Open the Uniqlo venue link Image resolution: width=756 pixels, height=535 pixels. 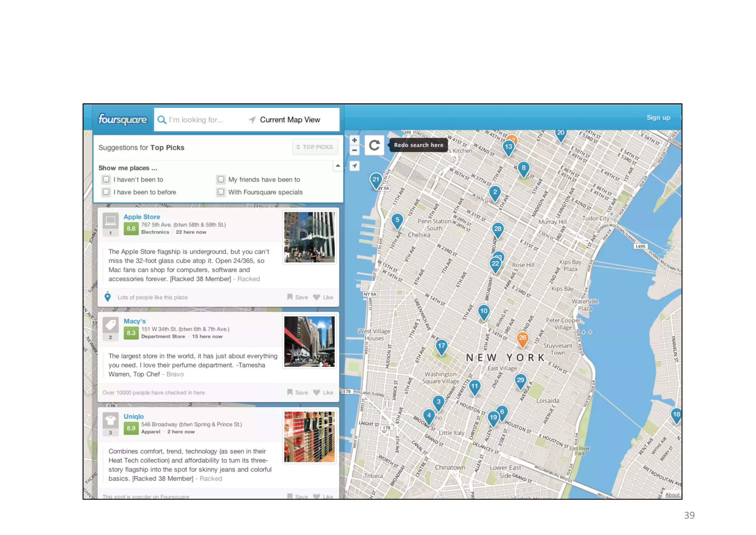pos(134,416)
